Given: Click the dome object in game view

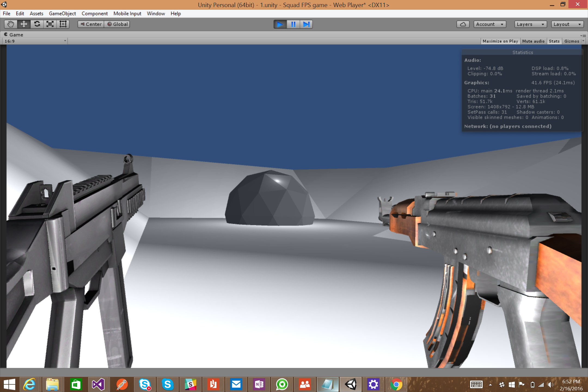Looking at the screenshot, I should point(269,199).
